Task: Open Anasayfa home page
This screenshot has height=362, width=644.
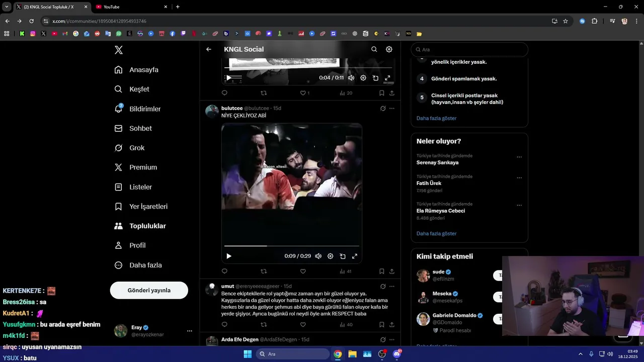Action: (136, 70)
